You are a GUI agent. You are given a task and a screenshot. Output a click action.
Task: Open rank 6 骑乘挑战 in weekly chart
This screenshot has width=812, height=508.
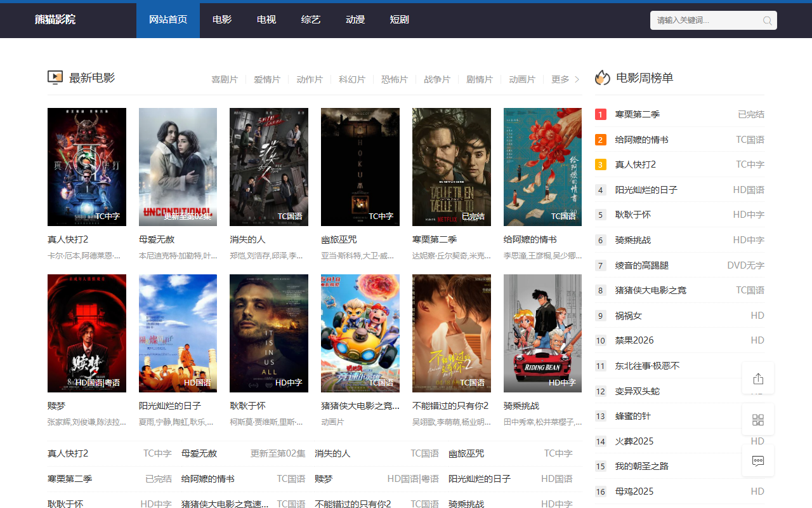click(633, 240)
